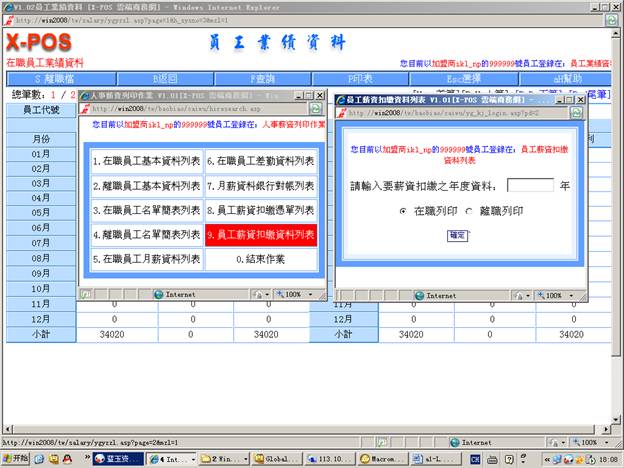Click the year input field for 年度資料
This screenshot has width=624, height=468.
coord(530,185)
